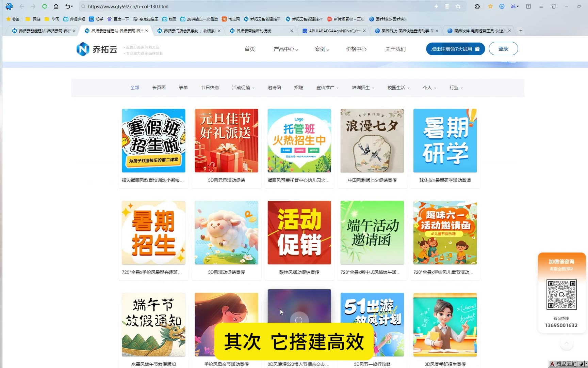Click the 乔拓云 site logo
Viewport: 588px width, 368px height.
point(97,49)
